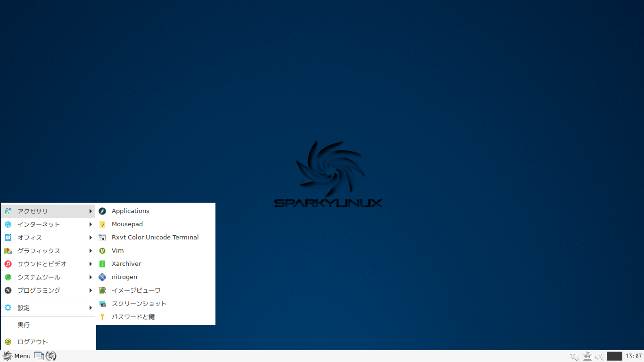Click the volume speaker tray icon
This screenshot has height=362, width=644.
pos(599,356)
